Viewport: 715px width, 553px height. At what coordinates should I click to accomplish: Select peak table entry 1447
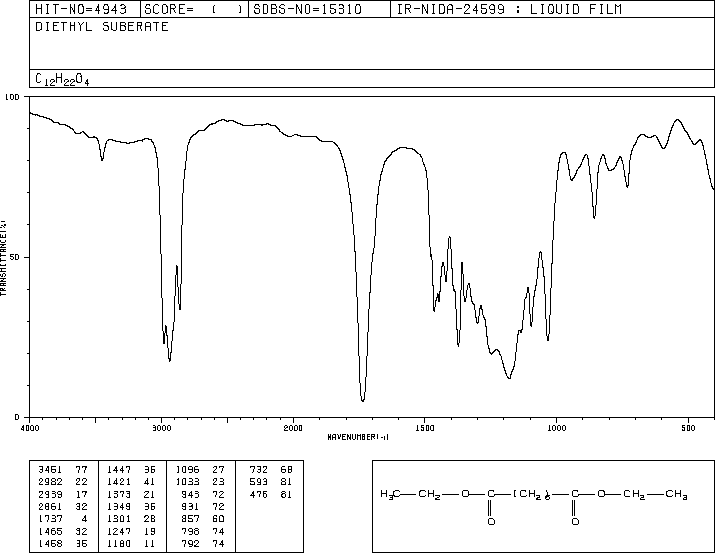point(119,469)
